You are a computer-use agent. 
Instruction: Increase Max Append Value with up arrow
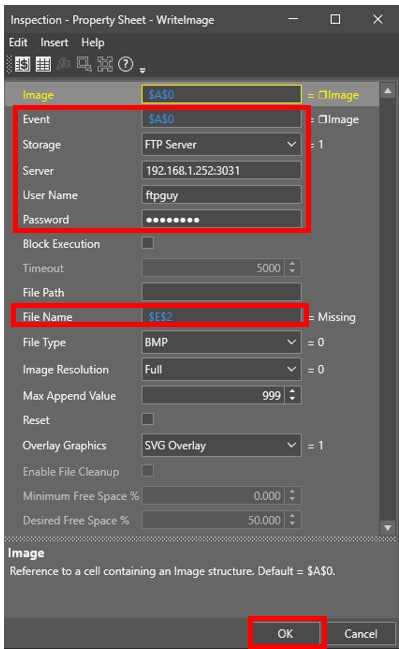293,391
